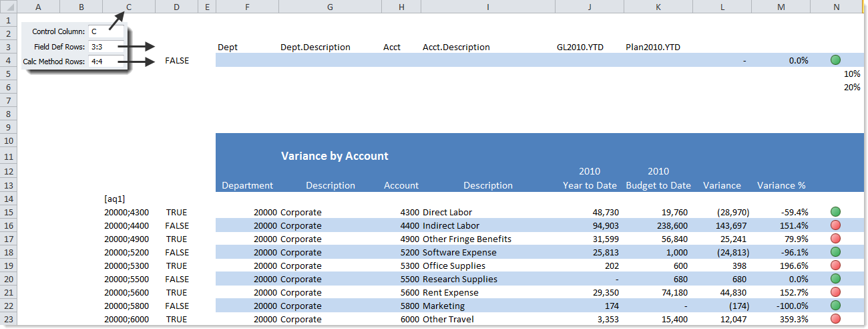This screenshot has width=868, height=329.
Task: Edit the Field Def Rows field
Action: pos(105,46)
